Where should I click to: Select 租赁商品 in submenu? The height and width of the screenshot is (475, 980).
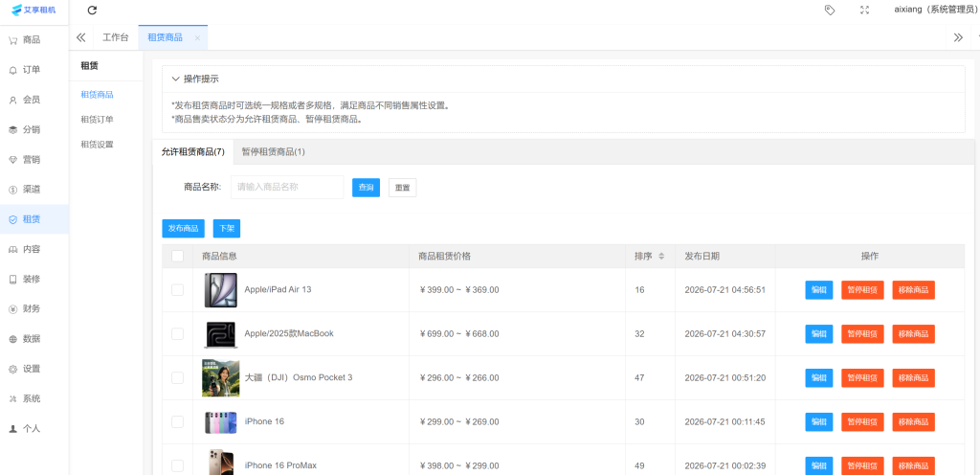pyautogui.click(x=97, y=95)
